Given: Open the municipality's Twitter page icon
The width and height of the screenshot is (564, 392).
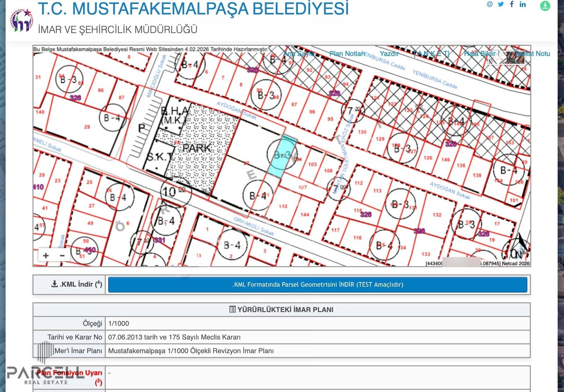Looking at the screenshot, I should tap(500, 5).
